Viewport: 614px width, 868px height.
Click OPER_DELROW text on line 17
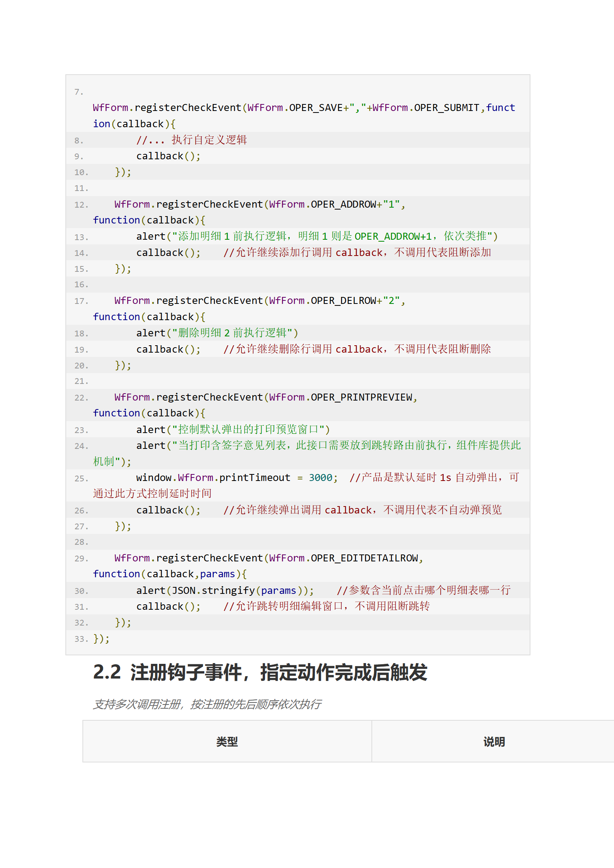tap(343, 301)
